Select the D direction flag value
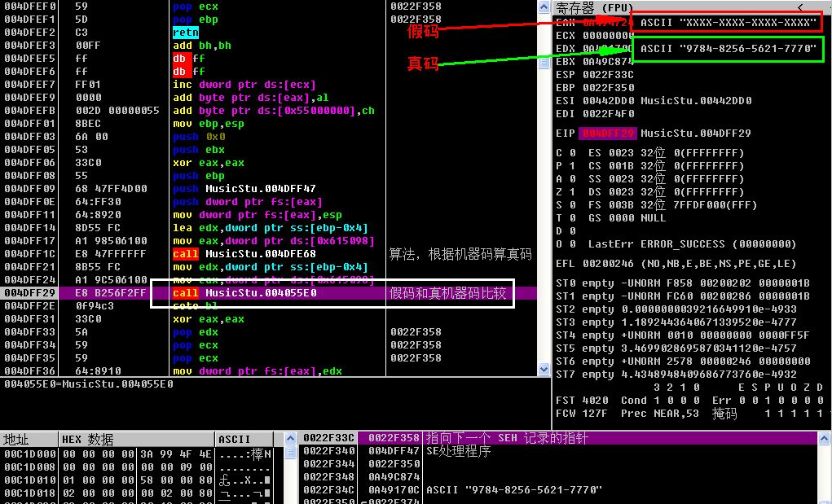 (573, 231)
